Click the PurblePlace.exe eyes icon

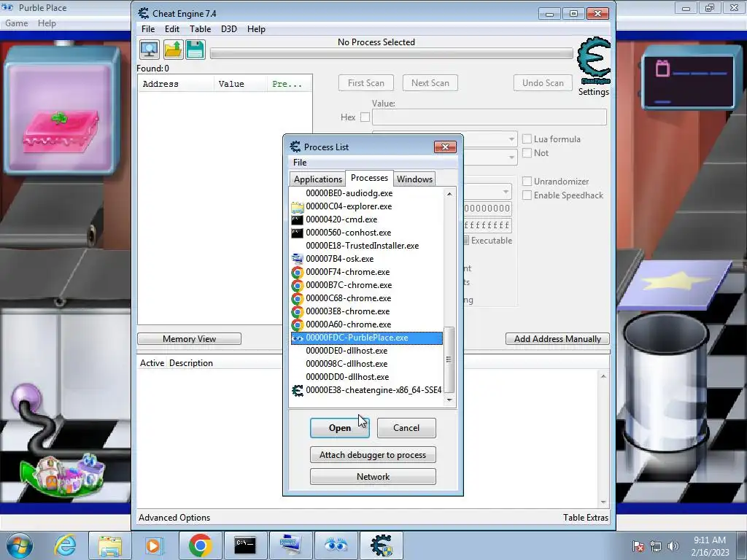298,338
